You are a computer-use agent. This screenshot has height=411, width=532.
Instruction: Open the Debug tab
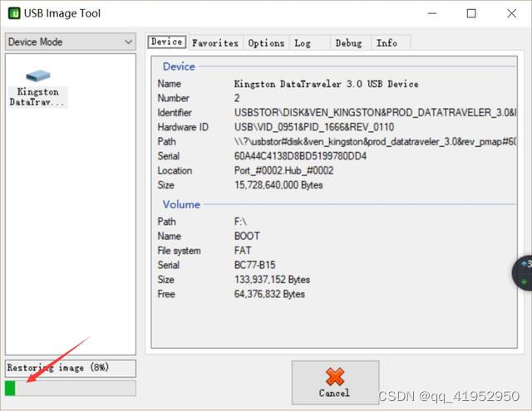pos(349,43)
